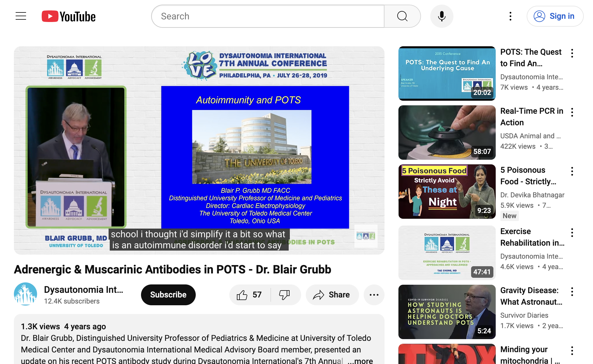Screen dimensions: 593x364
Task: Open Exercise Rehabilitation video thumbnail
Action: pyautogui.click(x=447, y=253)
